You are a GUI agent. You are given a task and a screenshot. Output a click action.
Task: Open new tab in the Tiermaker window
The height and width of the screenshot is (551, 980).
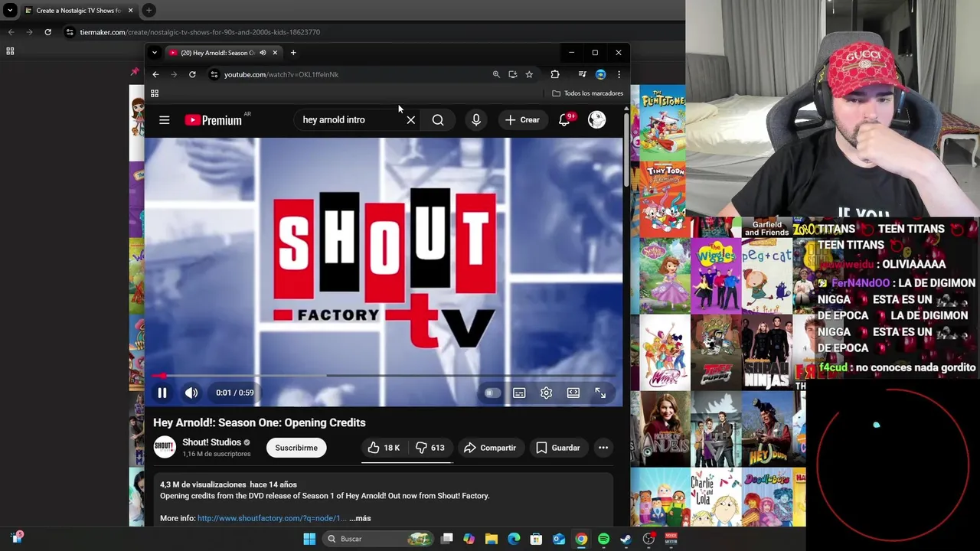click(149, 11)
